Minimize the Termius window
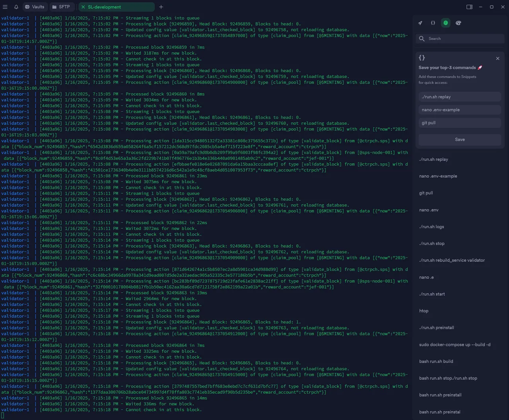 [x=480, y=7]
